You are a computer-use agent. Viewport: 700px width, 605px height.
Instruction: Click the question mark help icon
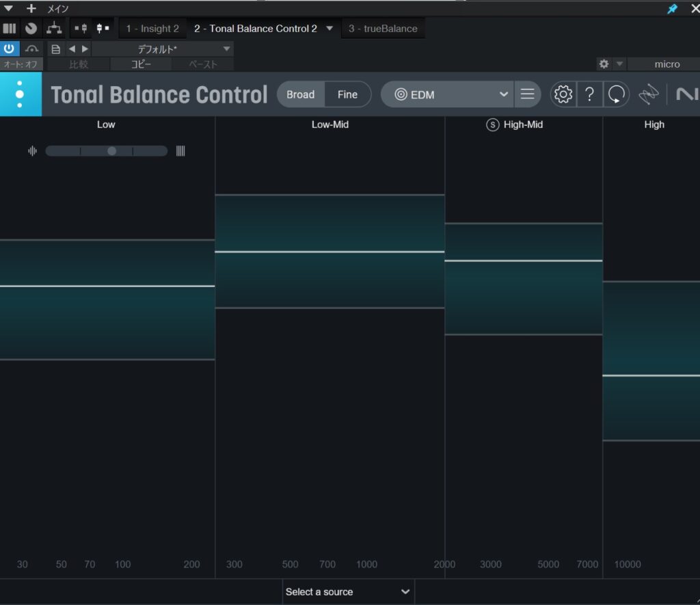(x=590, y=94)
